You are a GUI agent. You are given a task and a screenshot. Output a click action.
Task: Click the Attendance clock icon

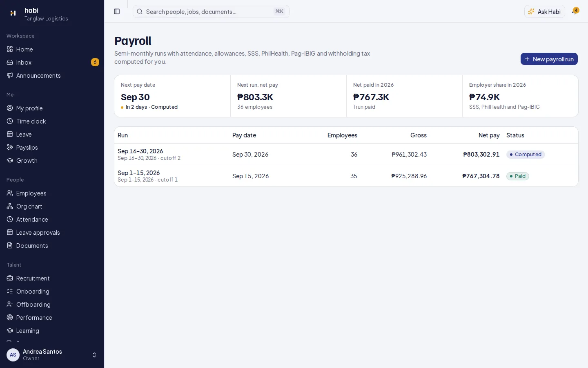click(10, 219)
